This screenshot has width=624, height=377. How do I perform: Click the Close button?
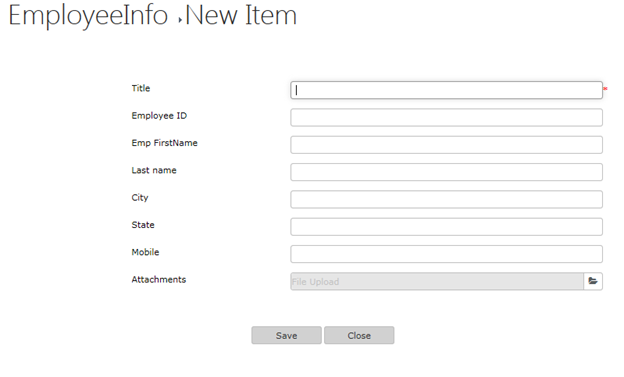[x=359, y=335]
